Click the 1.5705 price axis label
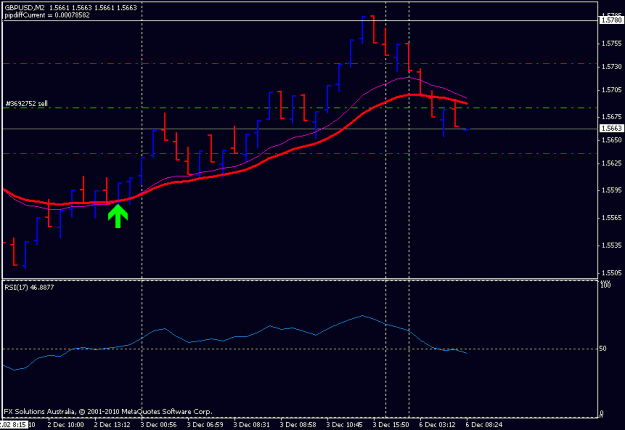Screen dimensions: 625x430 click(x=611, y=90)
